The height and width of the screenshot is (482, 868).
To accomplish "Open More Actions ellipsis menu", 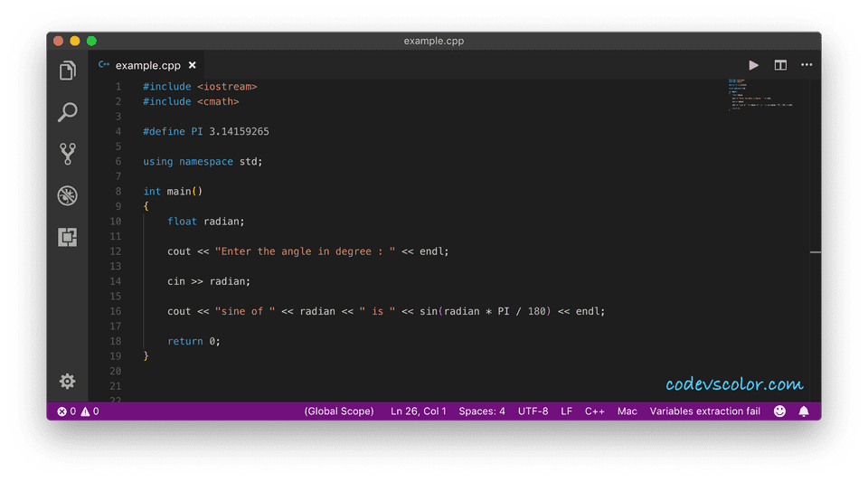I will (x=807, y=65).
